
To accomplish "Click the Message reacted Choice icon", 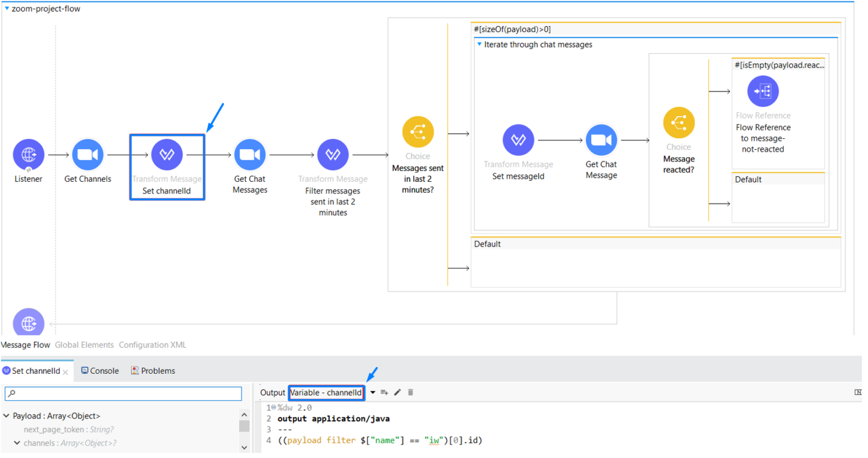I will [x=679, y=123].
